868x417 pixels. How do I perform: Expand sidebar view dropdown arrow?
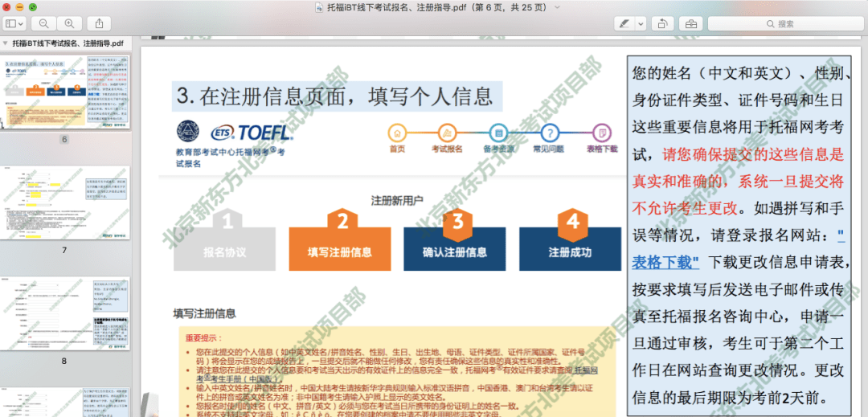(22, 23)
